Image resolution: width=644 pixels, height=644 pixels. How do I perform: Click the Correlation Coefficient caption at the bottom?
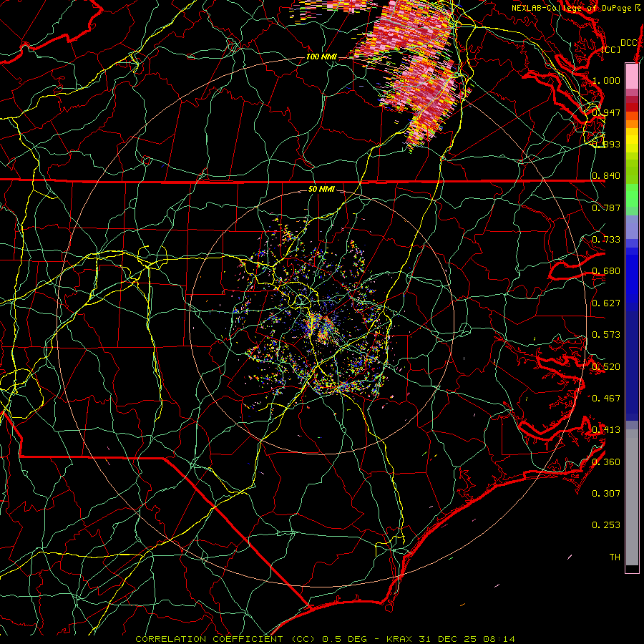click(x=326, y=639)
